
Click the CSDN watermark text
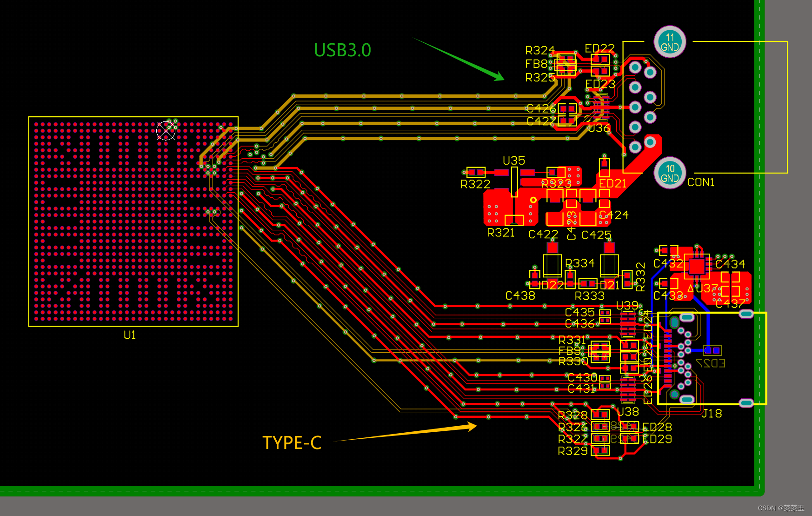point(782,509)
